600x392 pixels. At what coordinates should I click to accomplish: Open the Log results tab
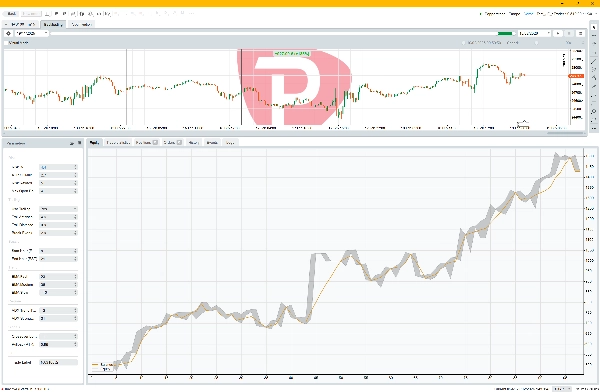click(x=230, y=142)
